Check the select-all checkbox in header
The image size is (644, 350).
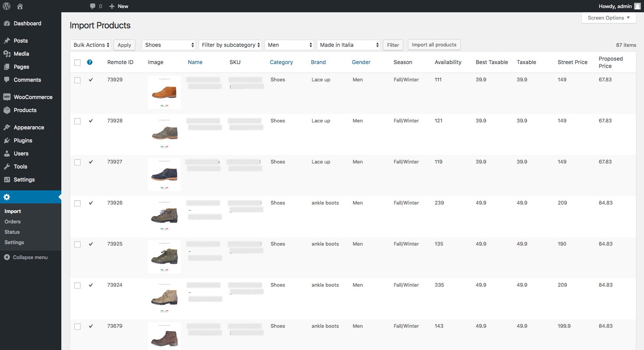(77, 62)
